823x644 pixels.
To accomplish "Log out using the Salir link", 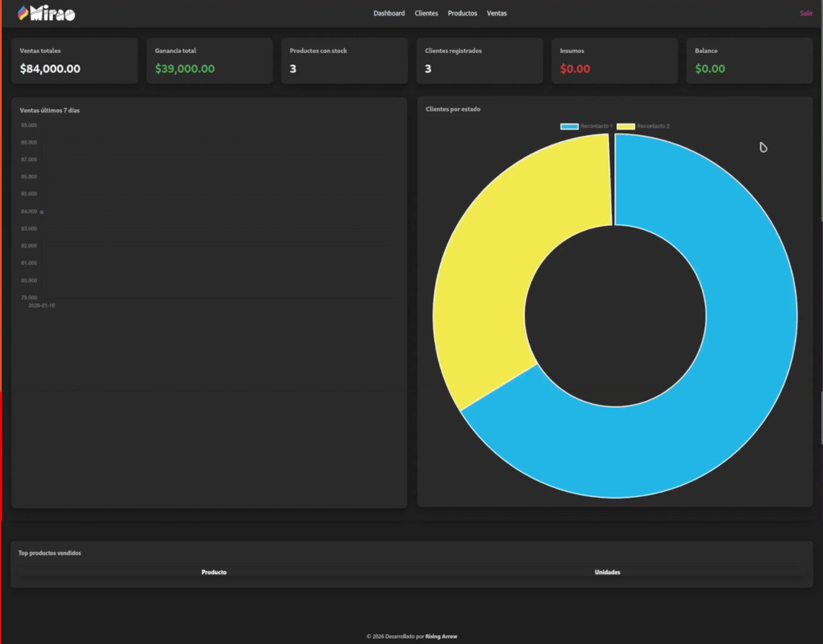I will click(x=806, y=13).
